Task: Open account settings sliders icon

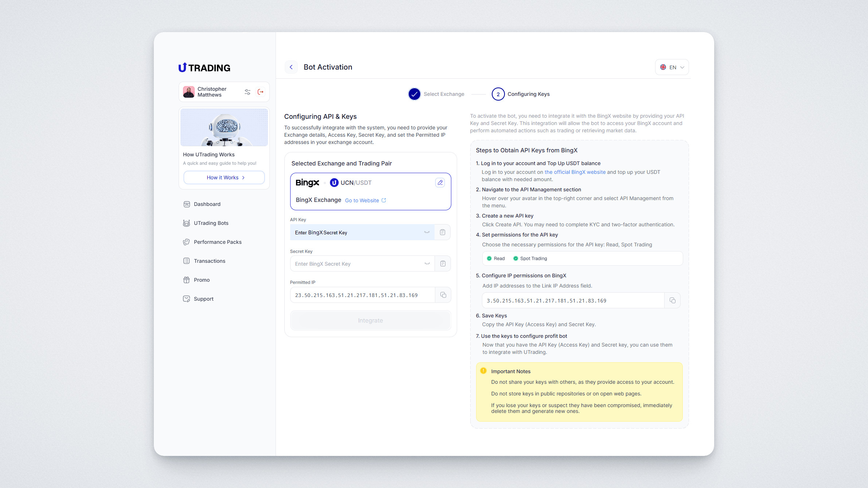Action: pos(248,92)
